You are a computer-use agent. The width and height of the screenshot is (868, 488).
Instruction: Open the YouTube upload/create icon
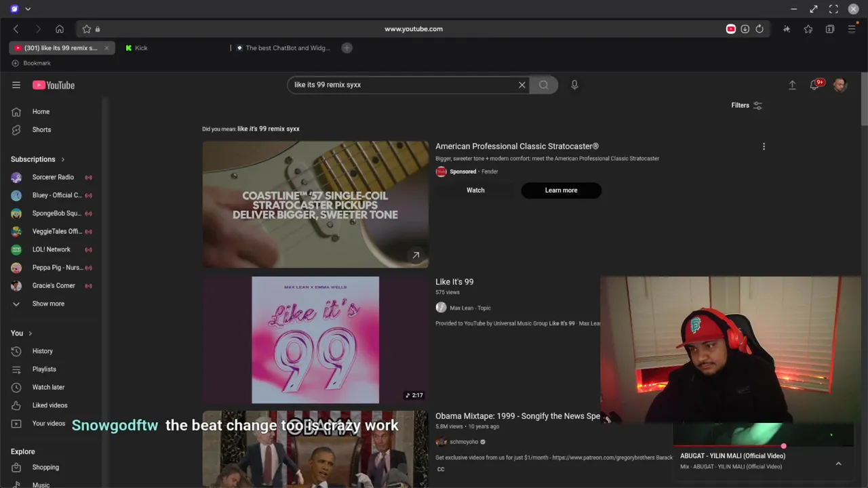point(792,85)
